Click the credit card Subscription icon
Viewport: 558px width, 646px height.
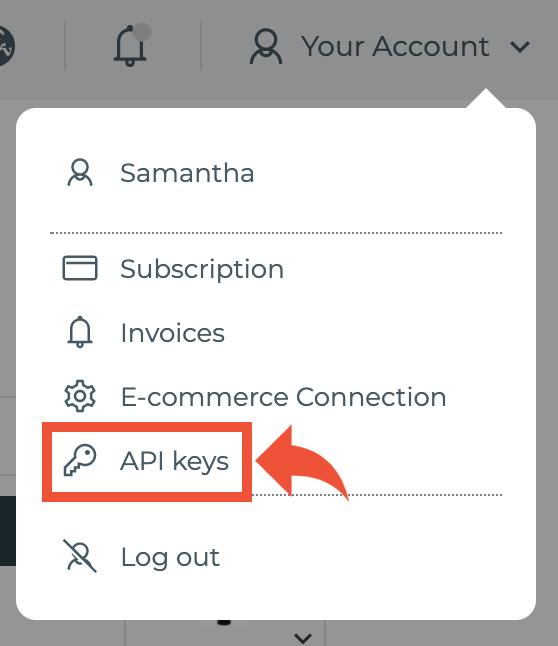(80, 268)
